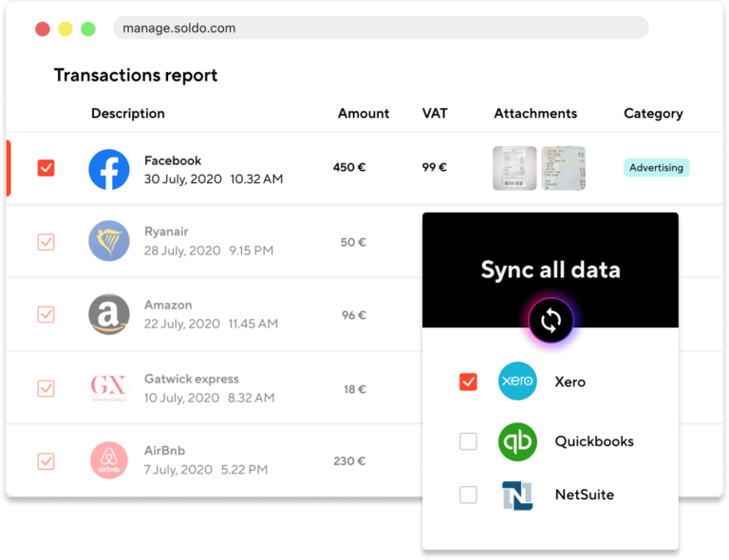The width and height of the screenshot is (729, 560).
Task: Click the Amazon logo icon
Action: tap(109, 314)
